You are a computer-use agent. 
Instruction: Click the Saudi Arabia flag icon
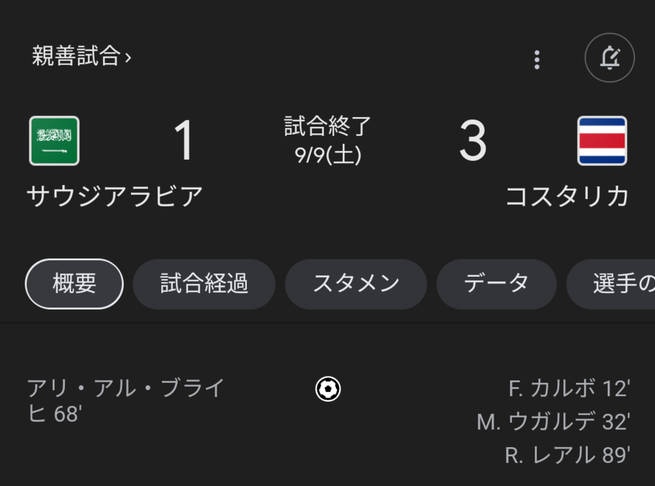click(x=54, y=141)
